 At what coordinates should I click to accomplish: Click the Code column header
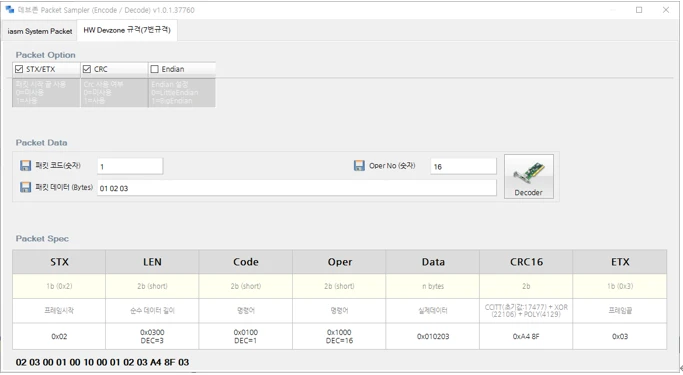coord(246,262)
